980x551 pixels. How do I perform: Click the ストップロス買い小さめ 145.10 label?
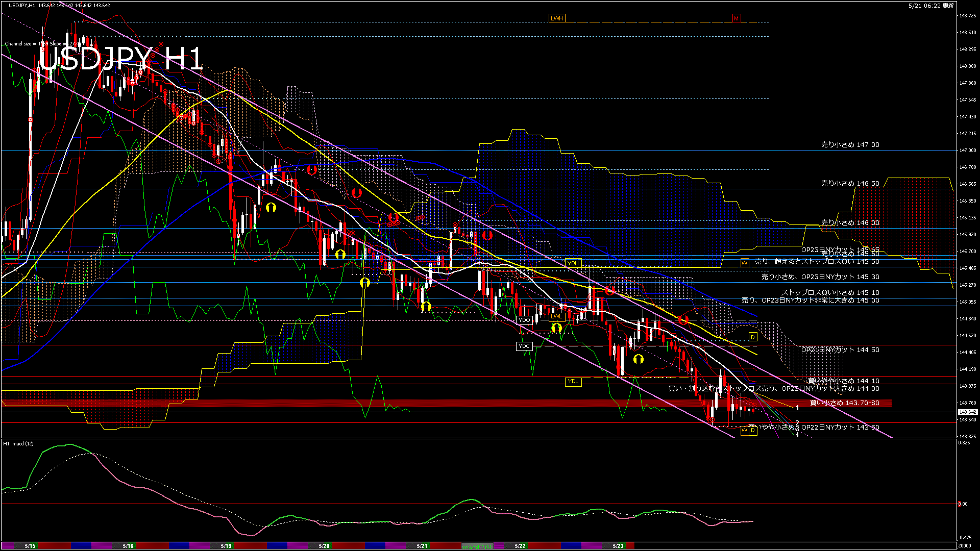(x=830, y=292)
